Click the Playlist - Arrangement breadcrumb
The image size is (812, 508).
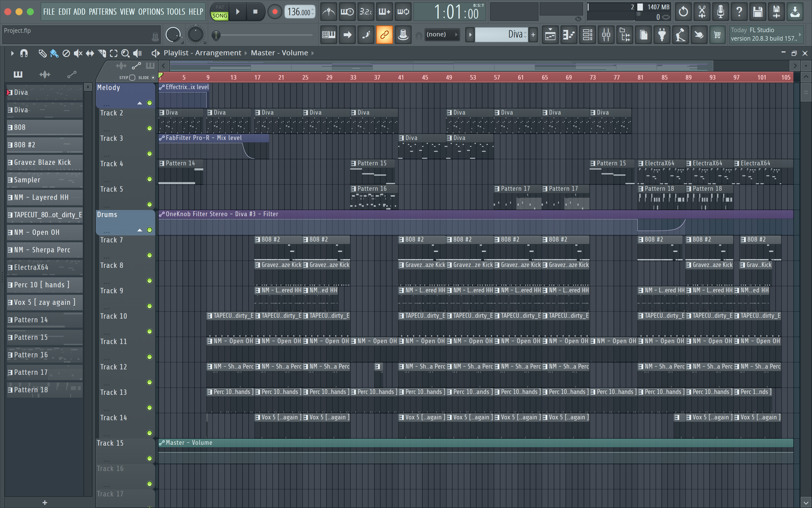202,53
